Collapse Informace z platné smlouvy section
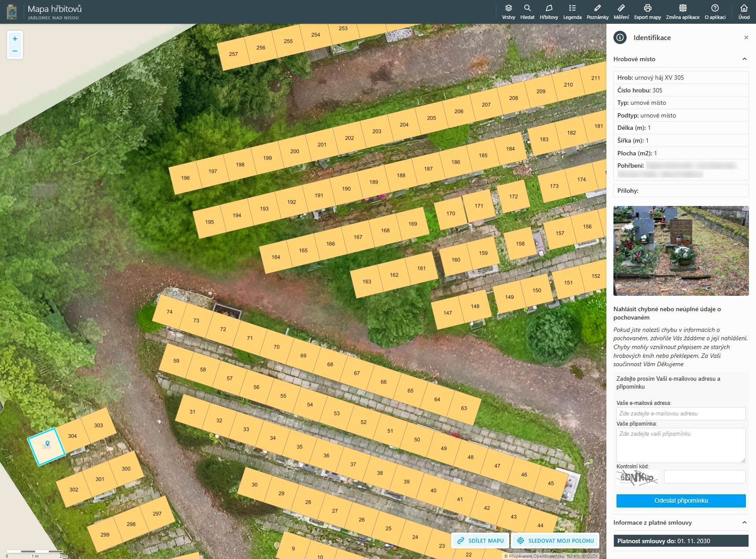 click(744, 522)
